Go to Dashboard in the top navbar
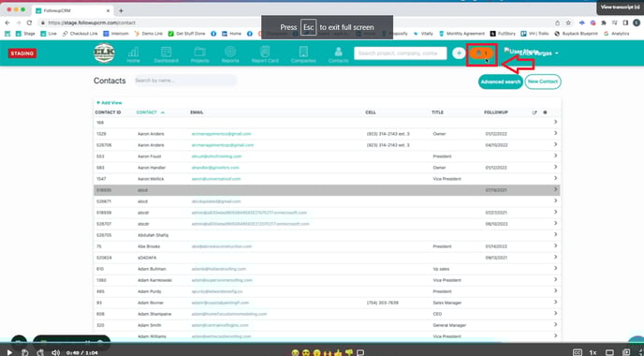Viewport: 644px width, 356px height. coord(166,54)
